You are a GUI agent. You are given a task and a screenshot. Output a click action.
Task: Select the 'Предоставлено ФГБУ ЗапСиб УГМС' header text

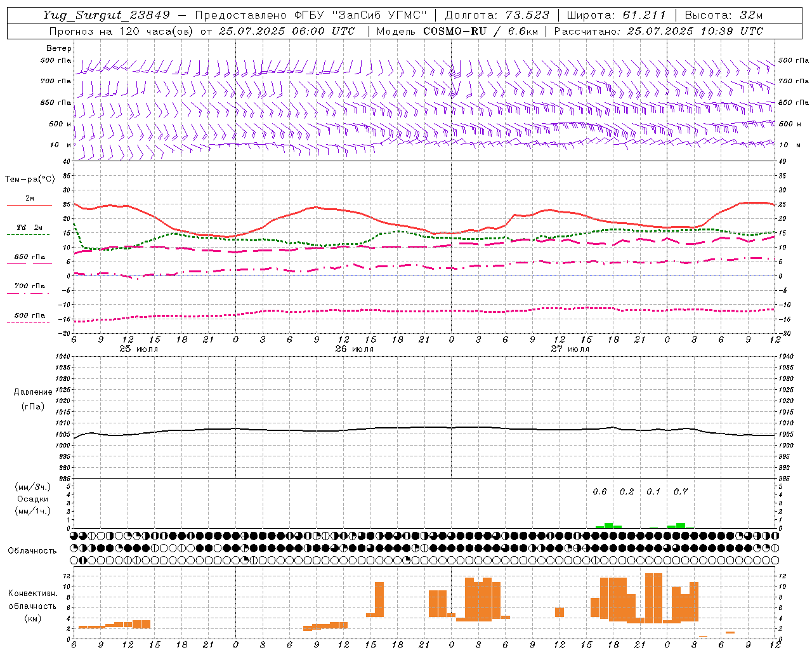click(x=311, y=15)
